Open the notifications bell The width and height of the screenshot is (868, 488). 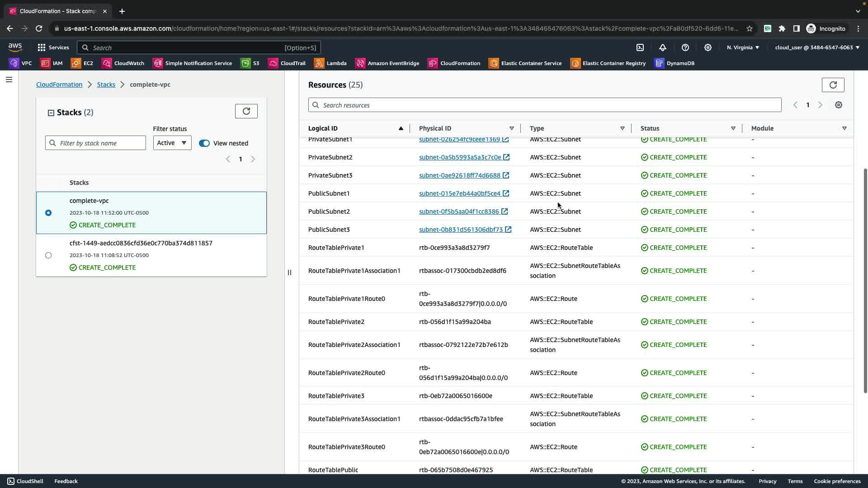click(662, 47)
